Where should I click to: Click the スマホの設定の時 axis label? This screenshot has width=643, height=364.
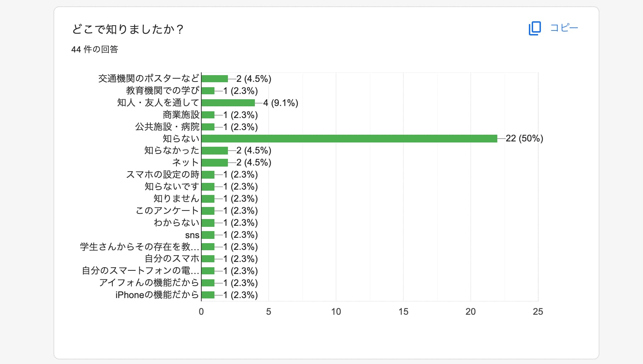tap(163, 175)
